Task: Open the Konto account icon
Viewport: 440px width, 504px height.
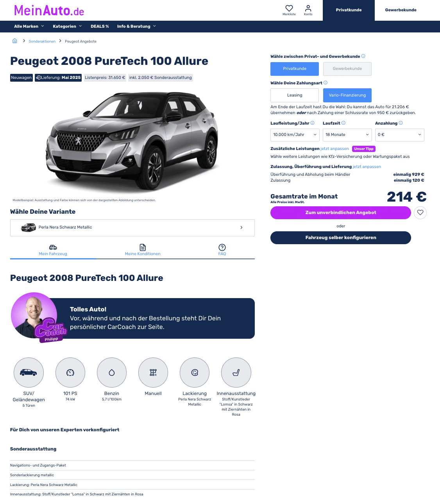Action: pos(308,8)
